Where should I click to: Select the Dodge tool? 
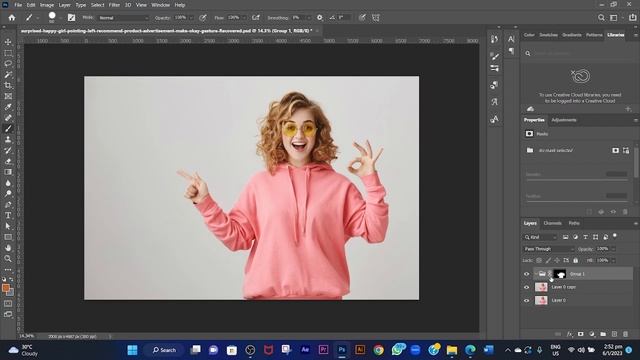click(x=8, y=193)
